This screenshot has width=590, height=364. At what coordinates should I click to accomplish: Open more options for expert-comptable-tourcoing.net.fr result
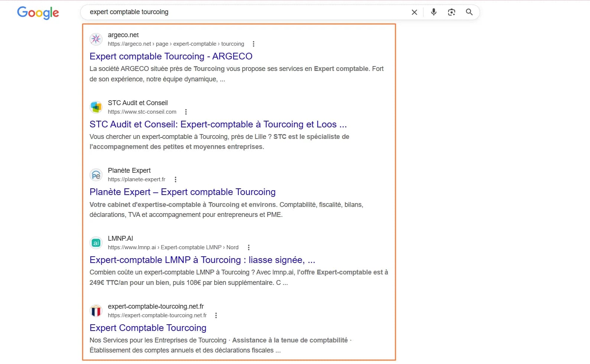(216, 315)
